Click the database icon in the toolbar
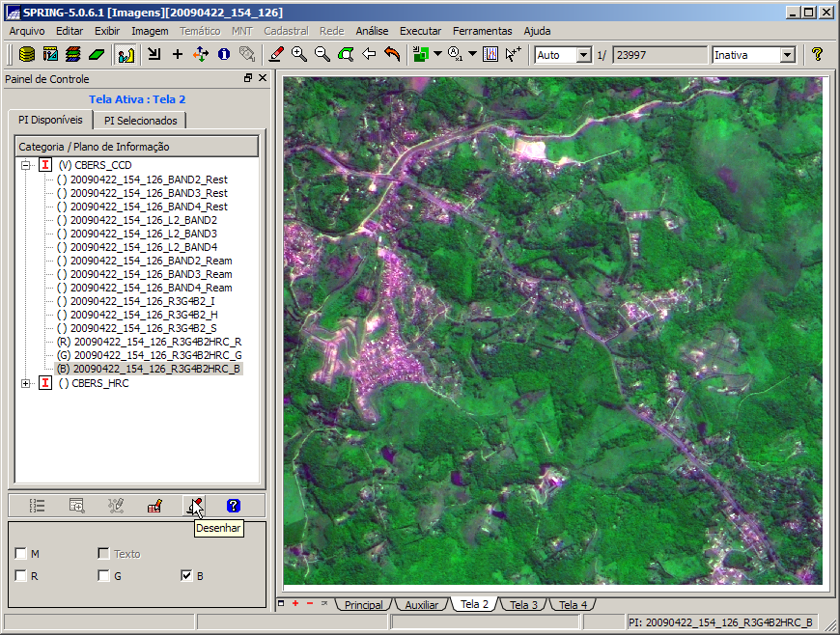The width and height of the screenshot is (840, 635). click(x=27, y=55)
